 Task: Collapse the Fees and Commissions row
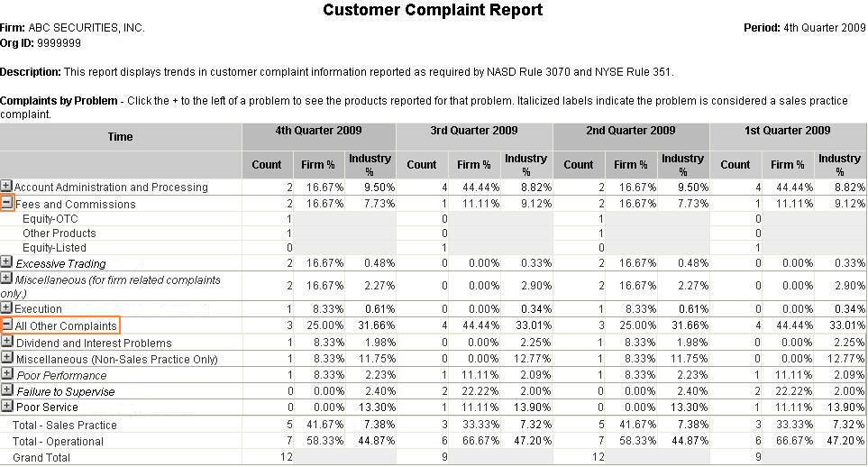click(x=6, y=204)
